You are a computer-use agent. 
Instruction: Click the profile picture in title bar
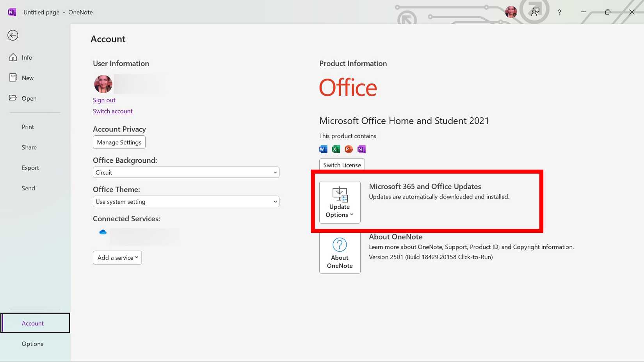coord(511,12)
